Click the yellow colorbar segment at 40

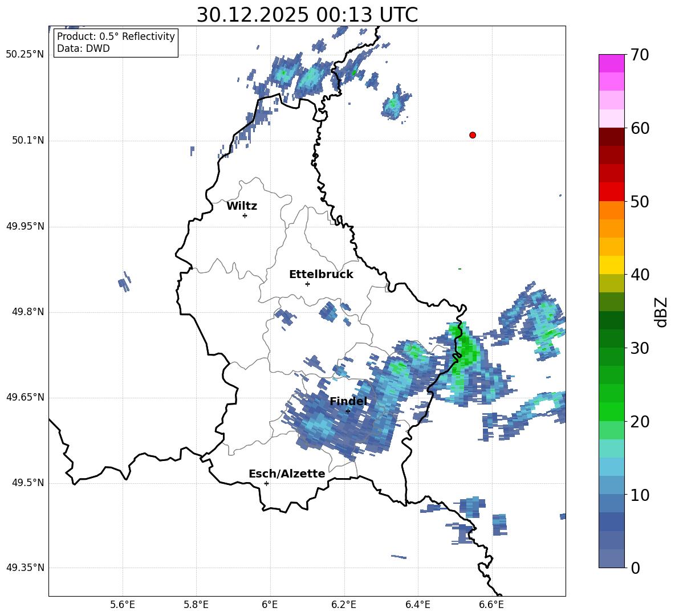(611, 265)
